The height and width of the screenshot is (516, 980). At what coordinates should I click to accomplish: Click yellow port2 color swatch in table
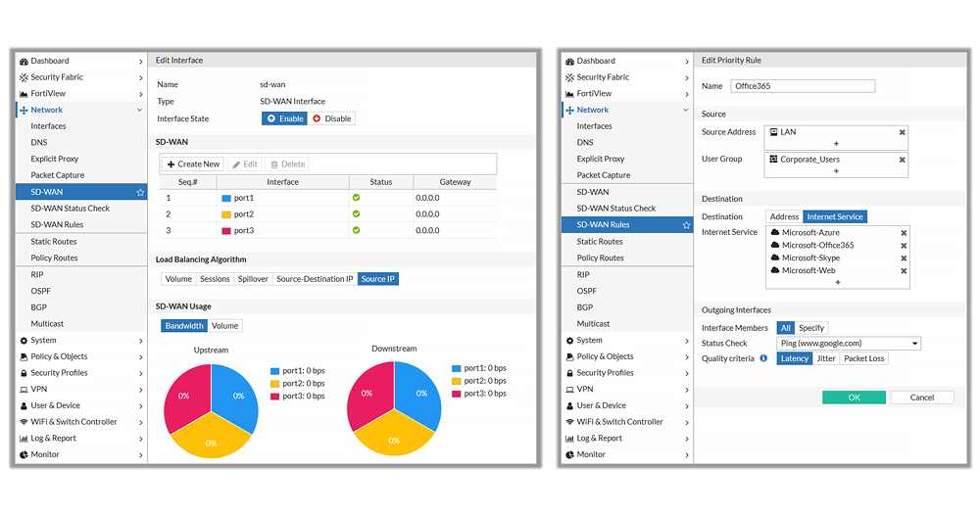226,214
